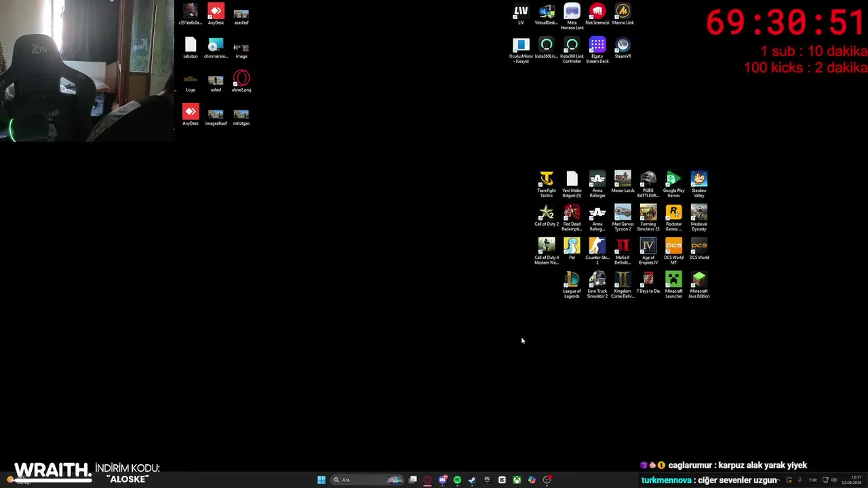Screen dimensions: 868x488
Task: Select the Teamfight Tactics icon
Action: (x=547, y=184)
